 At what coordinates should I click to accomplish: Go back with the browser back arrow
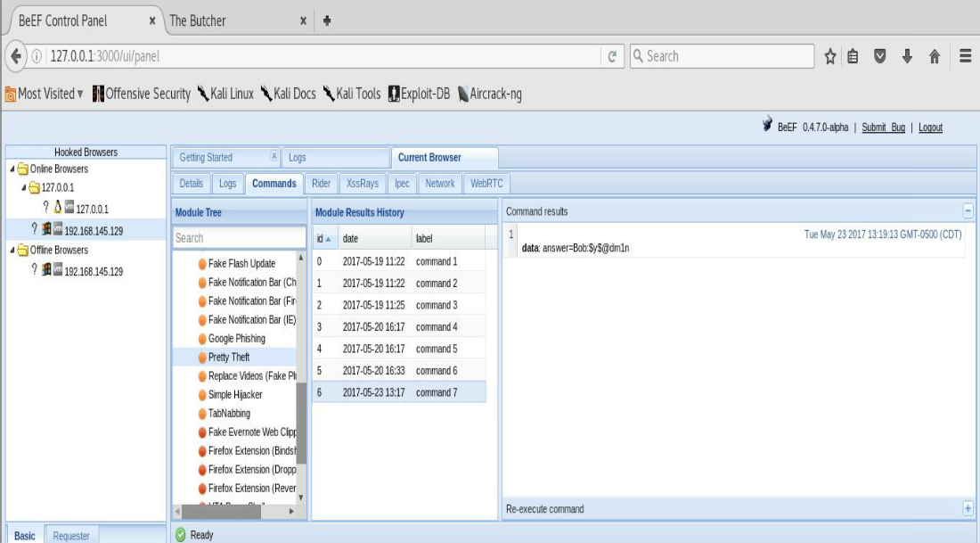[x=16, y=56]
